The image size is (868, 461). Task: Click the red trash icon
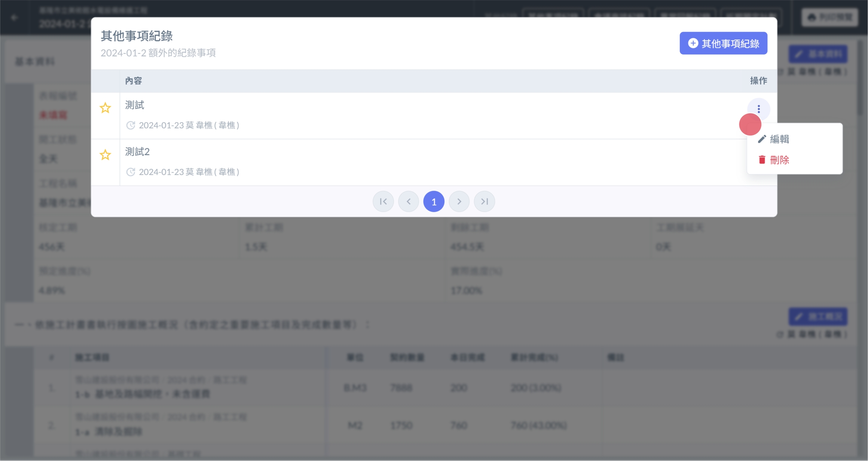(762, 160)
